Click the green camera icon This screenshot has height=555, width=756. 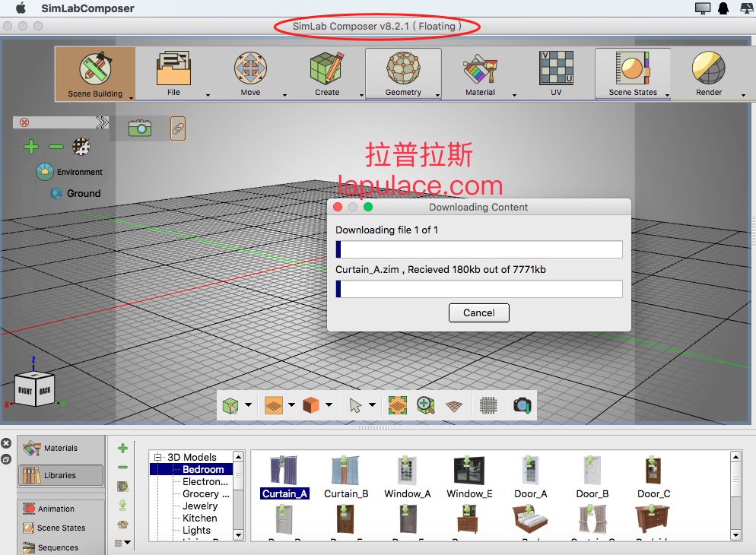[x=140, y=128]
